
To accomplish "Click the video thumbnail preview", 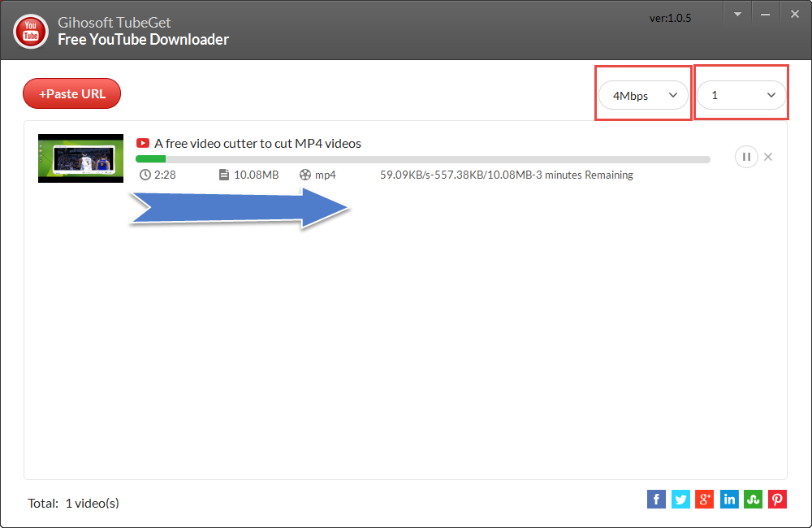I will [80, 158].
